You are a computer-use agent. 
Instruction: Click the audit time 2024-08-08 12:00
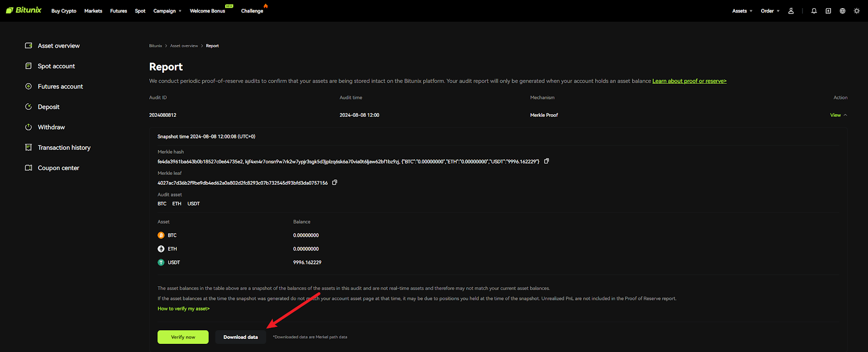click(359, 115)
